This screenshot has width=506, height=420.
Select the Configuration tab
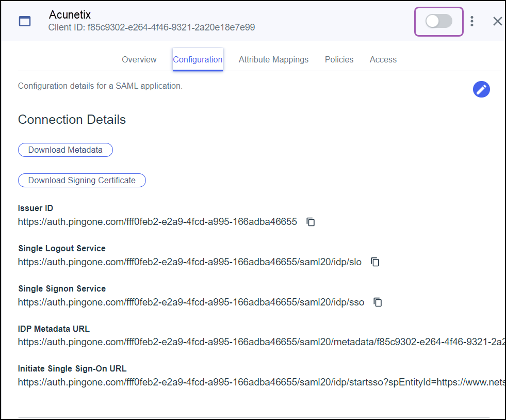(x=198, y=59)
